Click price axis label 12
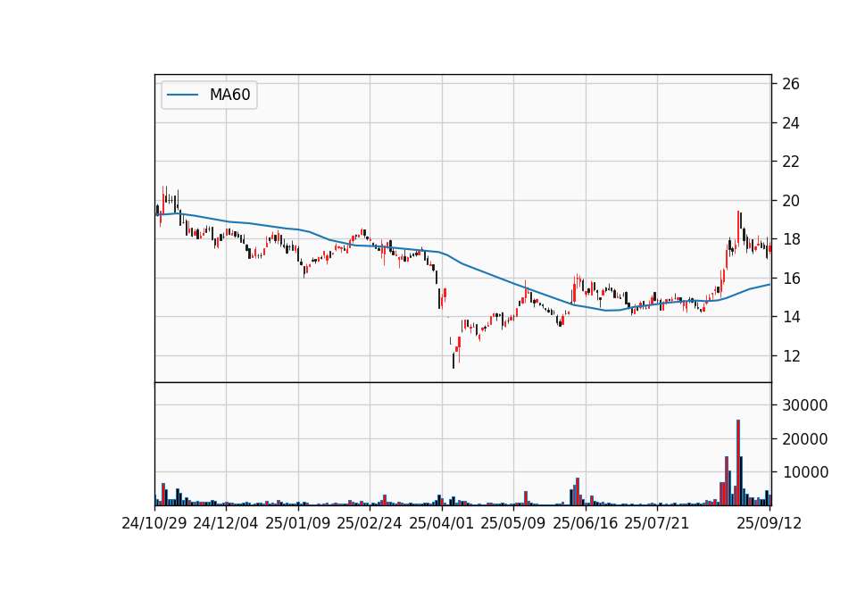The image size is (857, 616). pos(791,356)
